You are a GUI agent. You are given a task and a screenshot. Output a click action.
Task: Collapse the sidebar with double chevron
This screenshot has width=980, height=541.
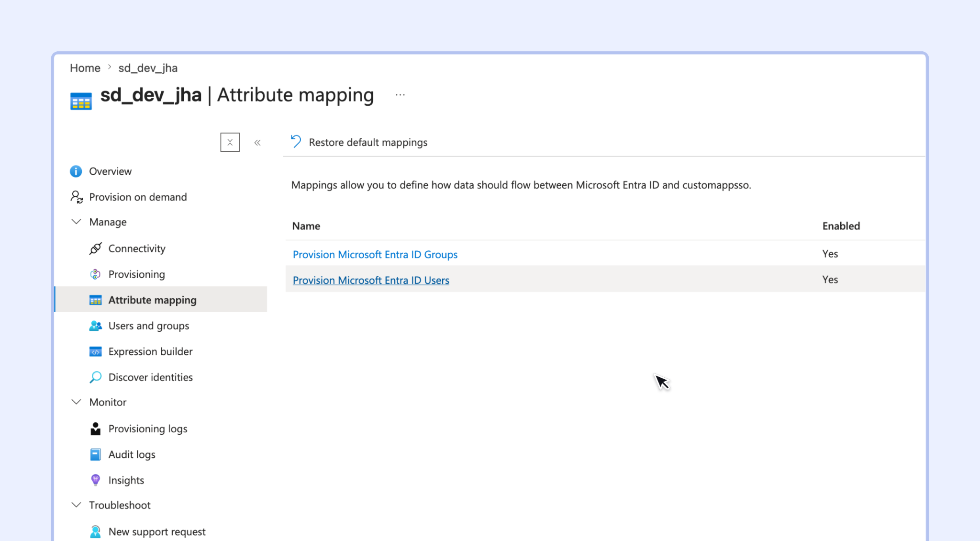pos(257,143)
